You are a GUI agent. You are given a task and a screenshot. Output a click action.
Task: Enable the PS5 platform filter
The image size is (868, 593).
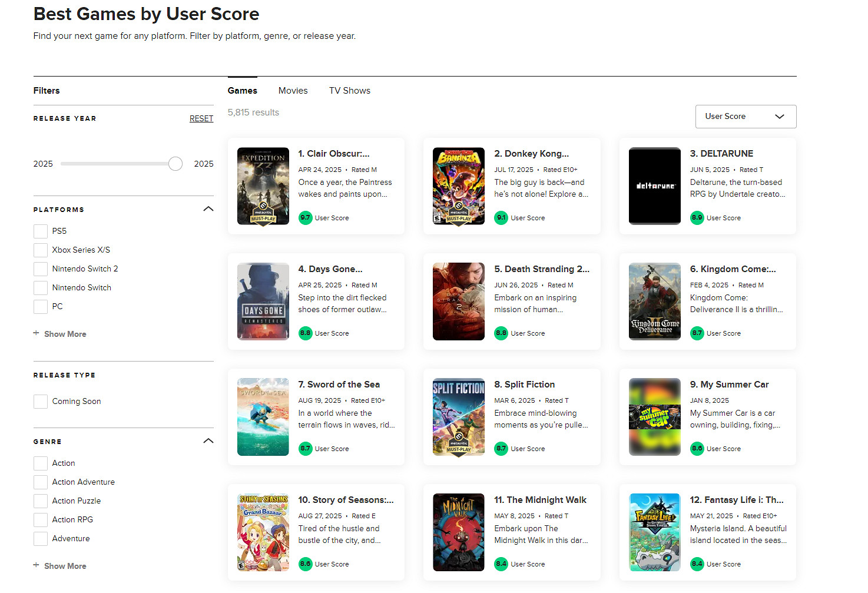point(40,231)
